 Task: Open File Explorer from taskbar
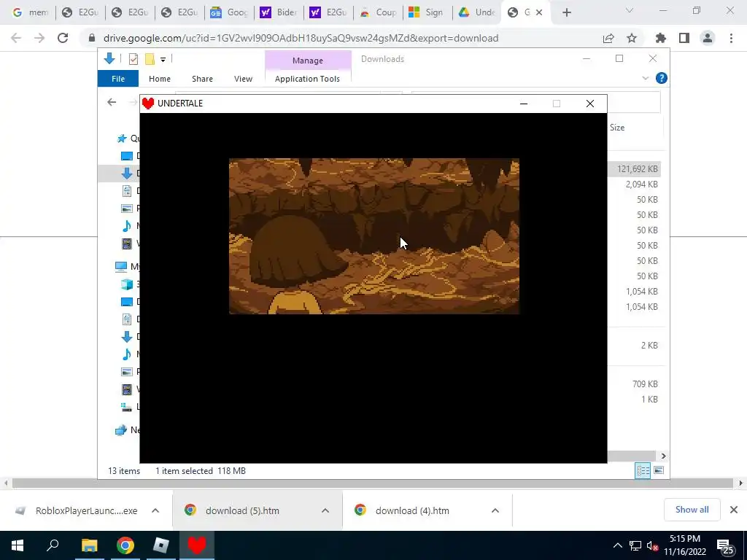pyautogui.click(x=89, y=545)
